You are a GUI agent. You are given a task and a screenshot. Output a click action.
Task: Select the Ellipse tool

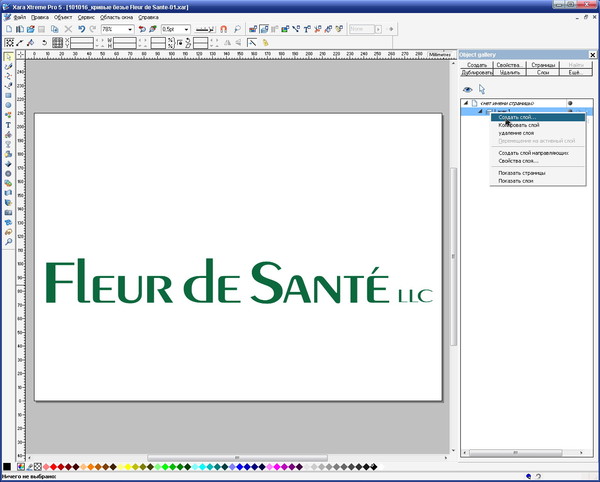(x=8, y=105)
